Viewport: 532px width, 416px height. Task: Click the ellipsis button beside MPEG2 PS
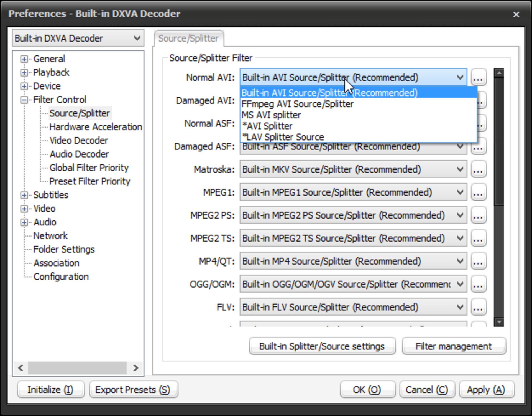(479, 215)
